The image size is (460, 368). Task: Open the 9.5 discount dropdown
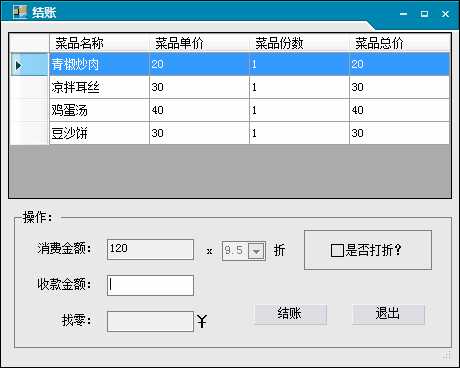[256, 251]
